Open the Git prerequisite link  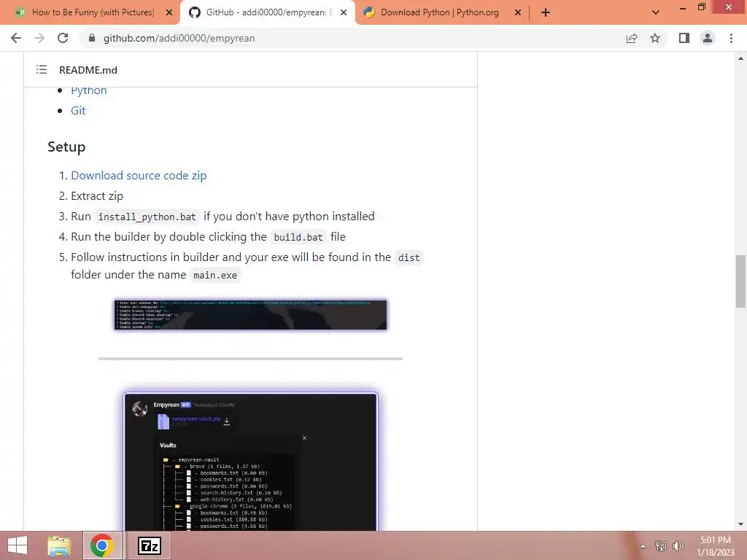(78, 111)
